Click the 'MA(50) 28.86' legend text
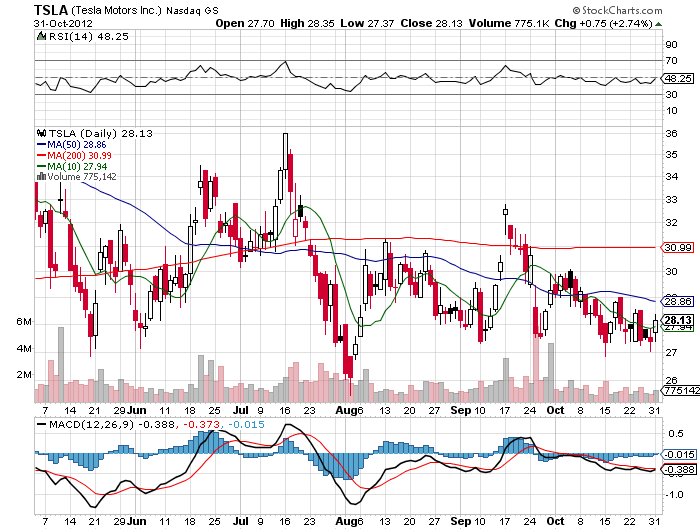 (x=77, y=145)
